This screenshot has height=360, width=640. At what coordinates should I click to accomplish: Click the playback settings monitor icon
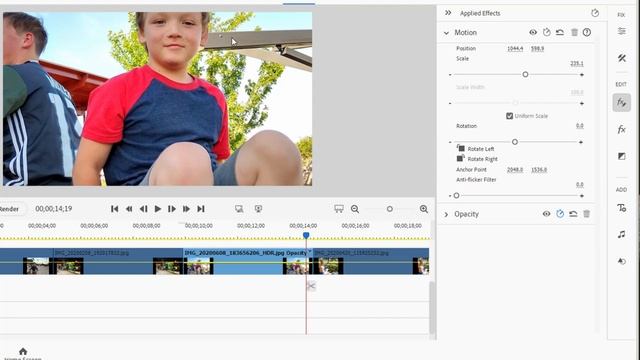coord(258,209)
